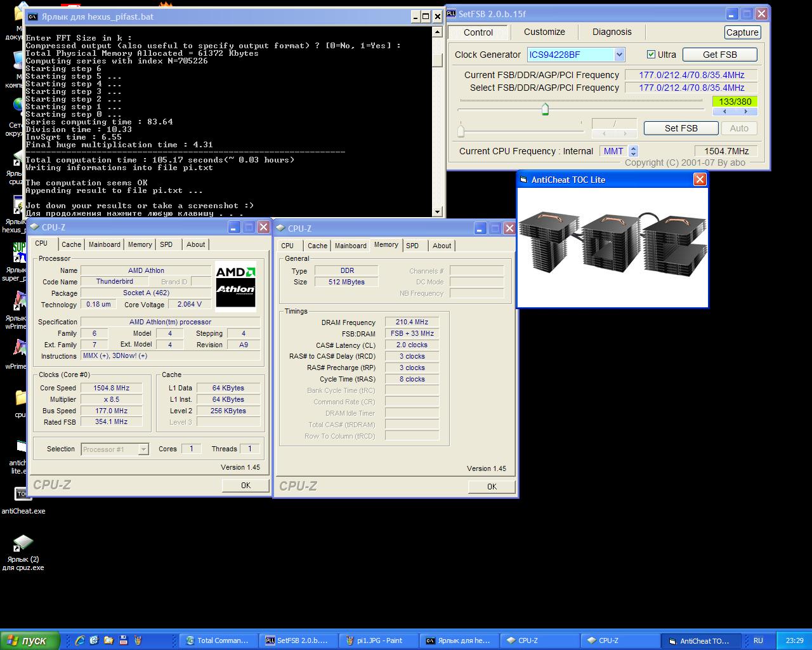Open the console window's title bar system icon
Viewport: 812px width, 650px height.
pyautogui.click(x=32, y=17)
